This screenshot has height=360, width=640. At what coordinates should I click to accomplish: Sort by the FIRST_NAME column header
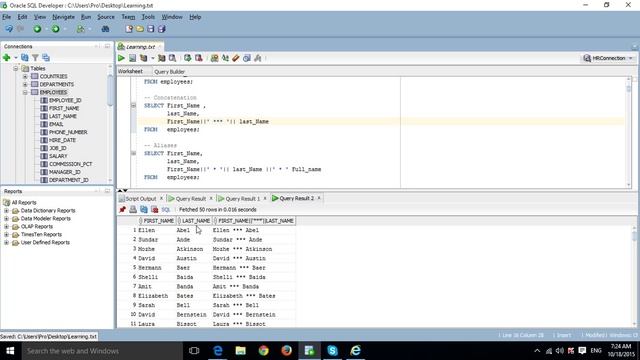click(x=158, y=221)
